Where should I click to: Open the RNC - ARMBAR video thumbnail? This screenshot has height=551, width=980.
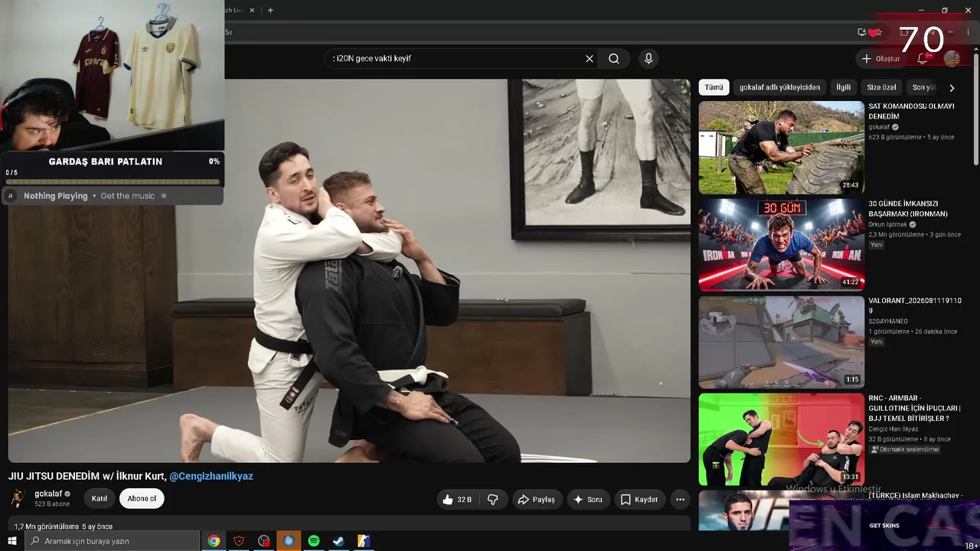click(781, 439)
